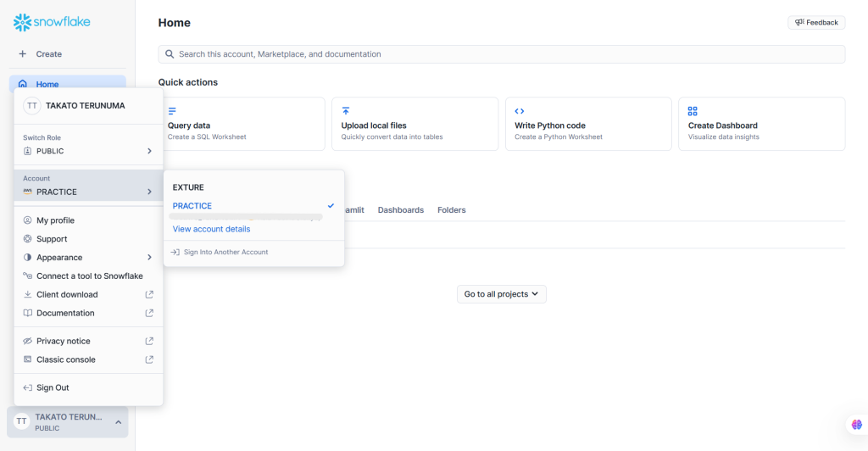Viewport: 868px width, 451px height.
Task: Click TAKATO TERUNUMA name at menu top
Action: (86, 106)
